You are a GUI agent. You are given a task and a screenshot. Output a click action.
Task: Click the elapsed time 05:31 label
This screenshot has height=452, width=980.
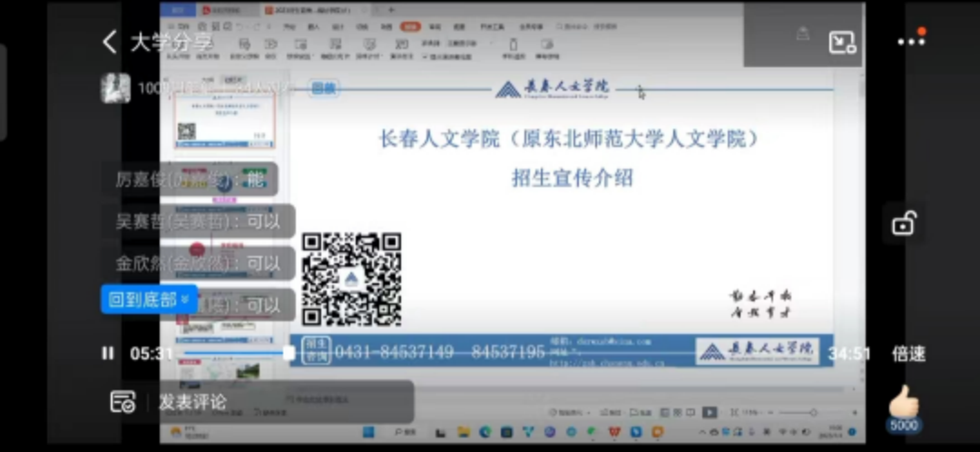click(152, 354)
